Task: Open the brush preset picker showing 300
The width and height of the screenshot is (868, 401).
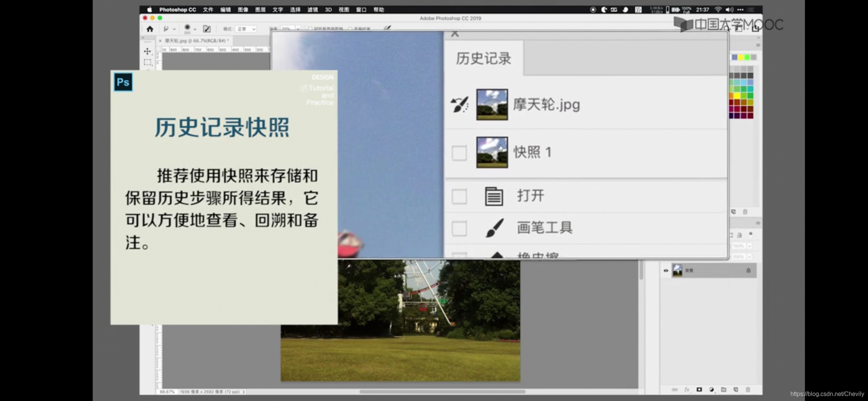Action: [187, 29]
